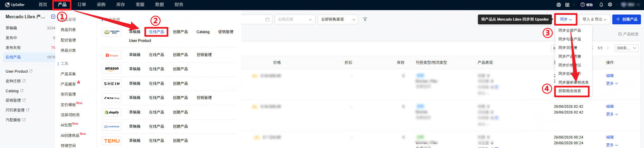Click the Mercado Libre tutorial video icon
The height and width of the screenshot is (148, 644).
pos(53,17)
